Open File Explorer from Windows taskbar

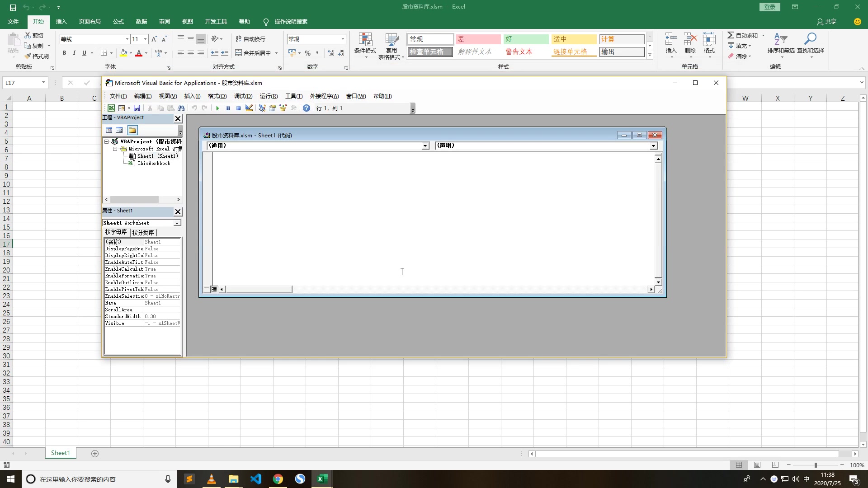point(233,479)
